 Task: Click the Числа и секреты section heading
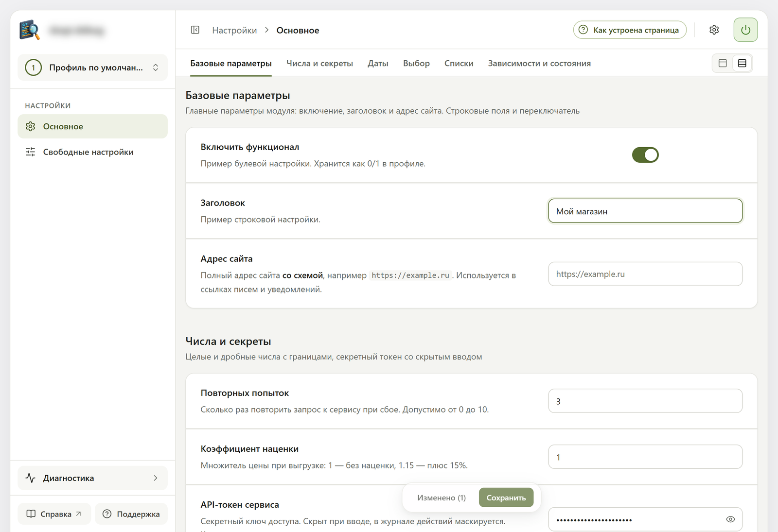click(x=228, y=342)
